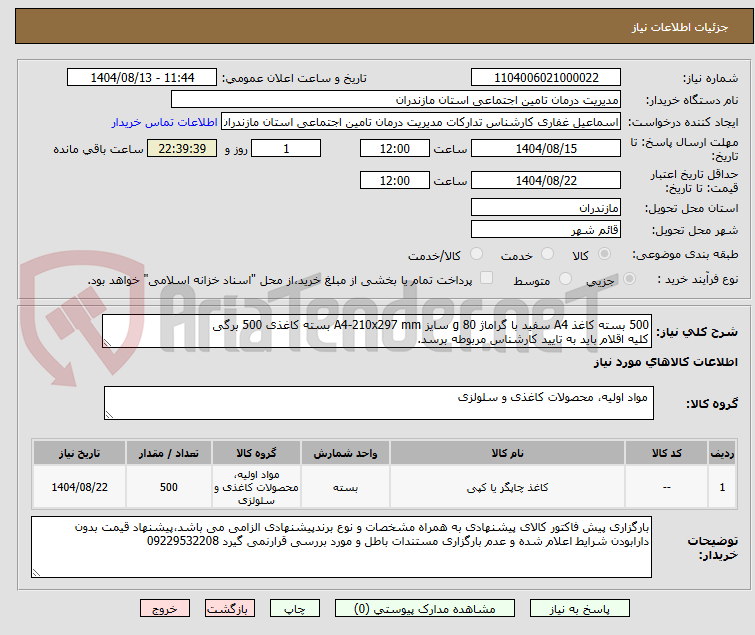
Task: Click the تعداد / مقدار column header
Action: 169,453
